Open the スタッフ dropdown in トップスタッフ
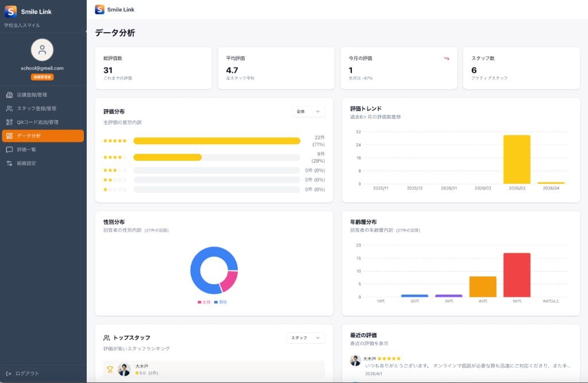The height and width of the screenshot is (383, 588). (305, 338)
